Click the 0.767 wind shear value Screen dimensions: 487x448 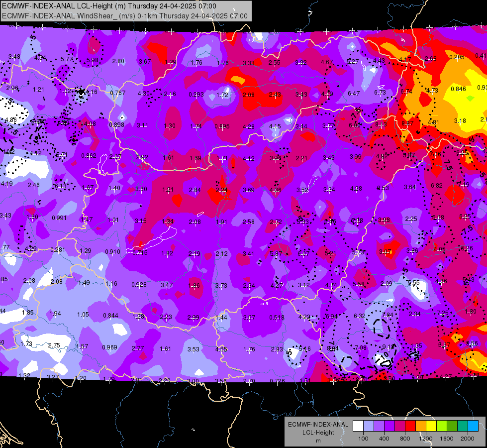tap(118, 93)
